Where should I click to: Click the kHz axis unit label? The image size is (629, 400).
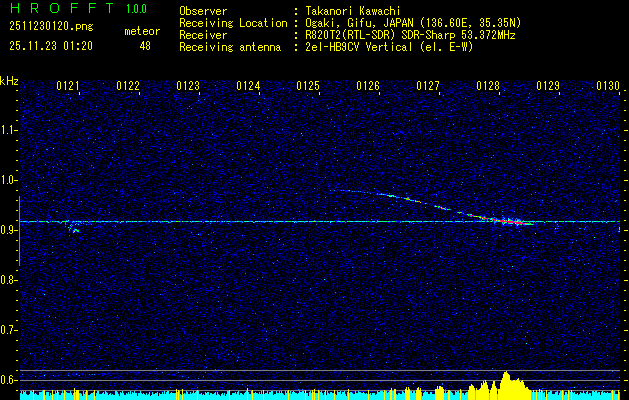9,80
